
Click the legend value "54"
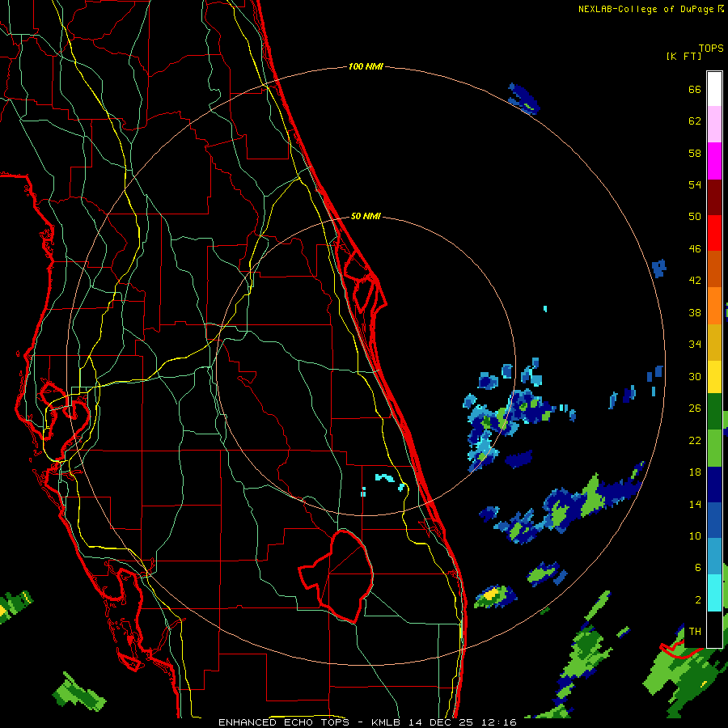click(695, 184)
